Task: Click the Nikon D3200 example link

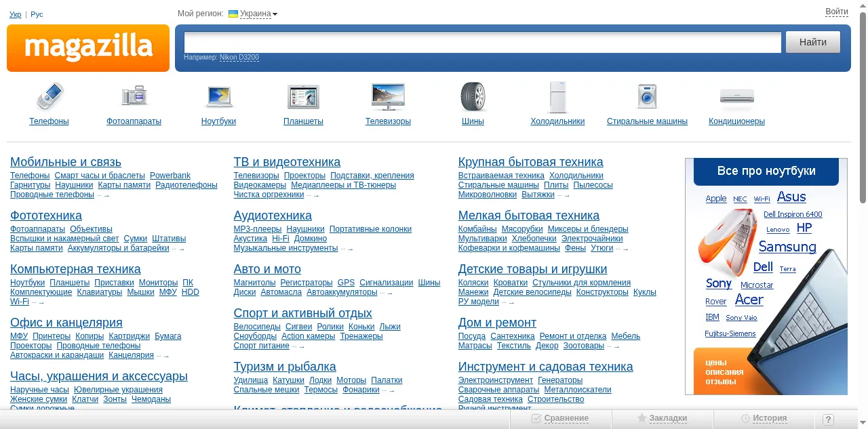Action: point(239,58)
